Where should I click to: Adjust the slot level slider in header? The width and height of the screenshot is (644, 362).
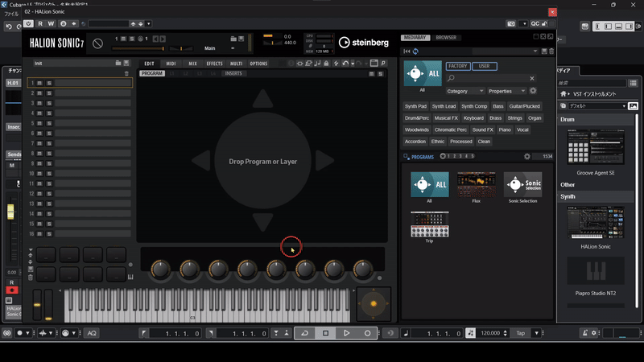point(138,48)
